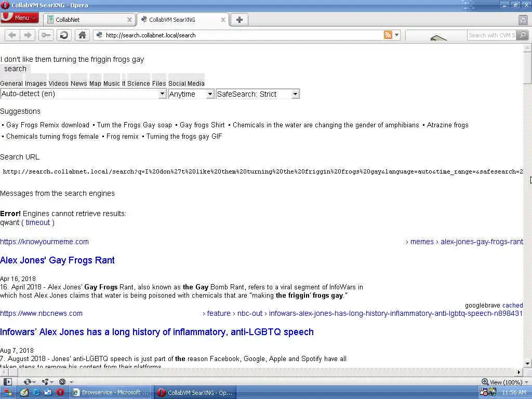The image size is (532, 399).
Task: Select the News category
Action: [79, 84]
